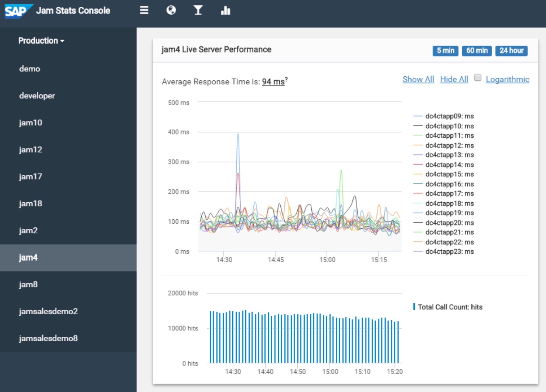
Task: Click the question mark beside 94 ms
Action: (286, 79)
